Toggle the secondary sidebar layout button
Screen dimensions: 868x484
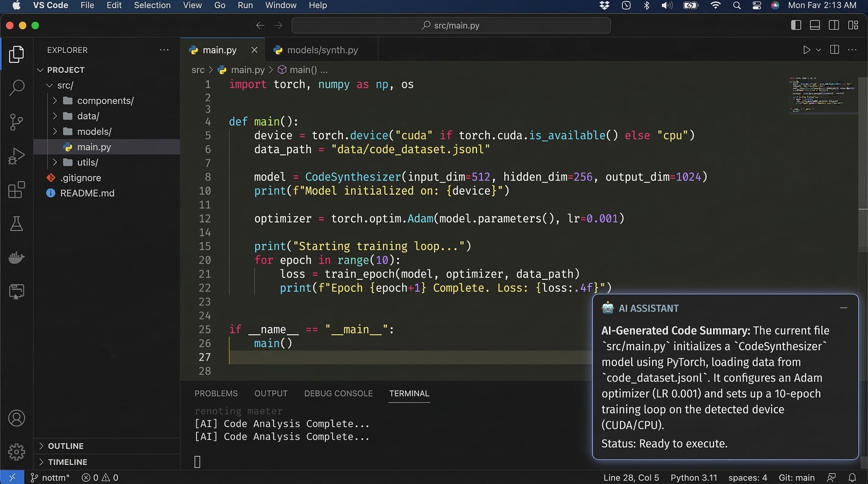(834, 25)
